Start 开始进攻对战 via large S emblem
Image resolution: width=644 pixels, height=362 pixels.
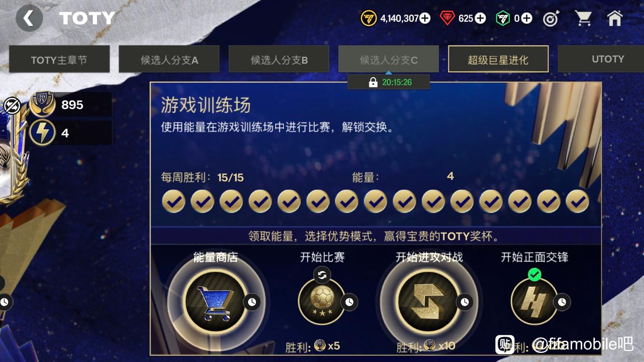429,302
